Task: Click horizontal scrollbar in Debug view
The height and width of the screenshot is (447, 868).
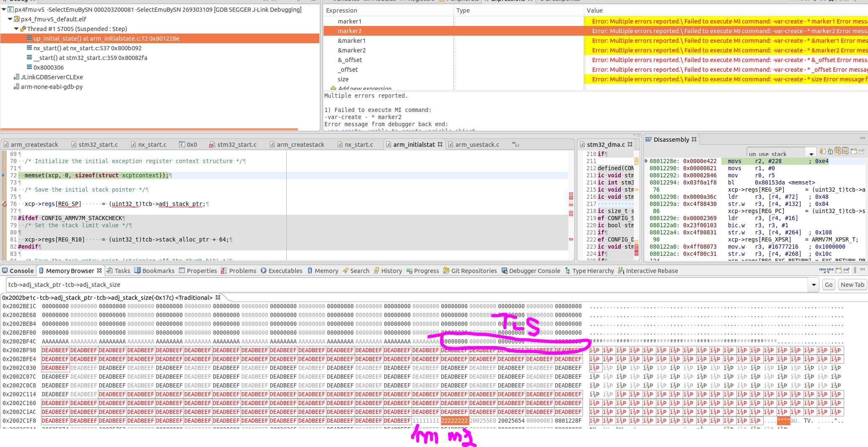Action: click(149, 129)
